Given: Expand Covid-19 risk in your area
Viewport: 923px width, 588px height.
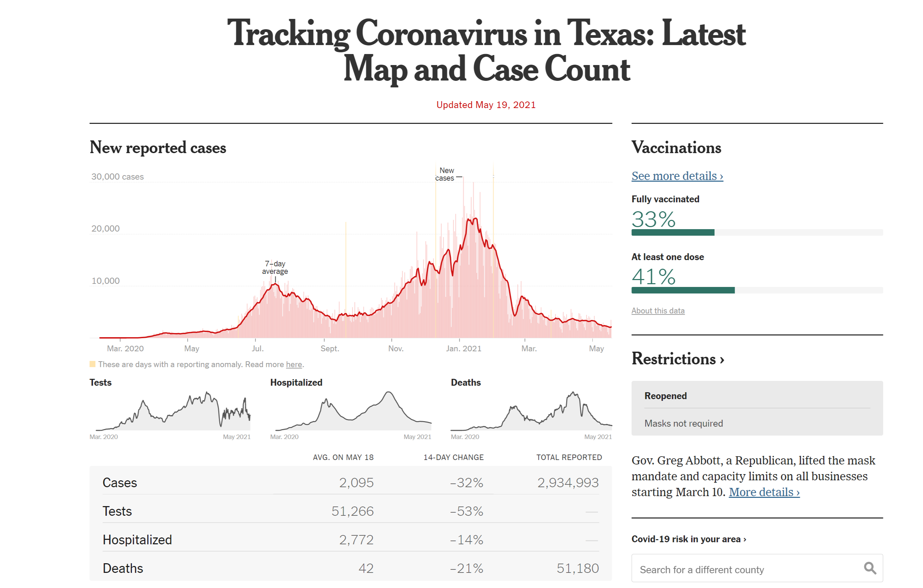Looking at the screenshot, I should (688, 539).
